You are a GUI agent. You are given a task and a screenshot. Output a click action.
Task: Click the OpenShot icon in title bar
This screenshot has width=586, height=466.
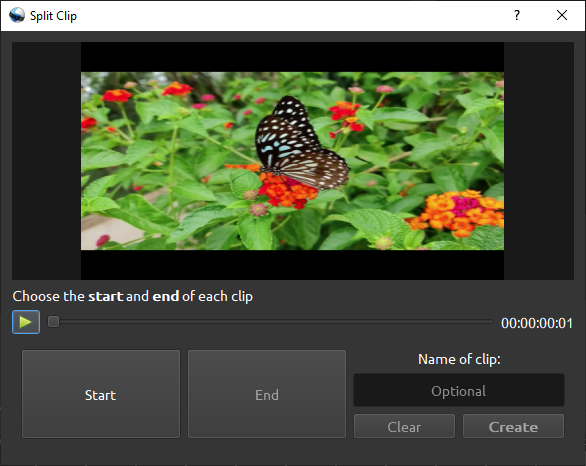pos(17,15)
